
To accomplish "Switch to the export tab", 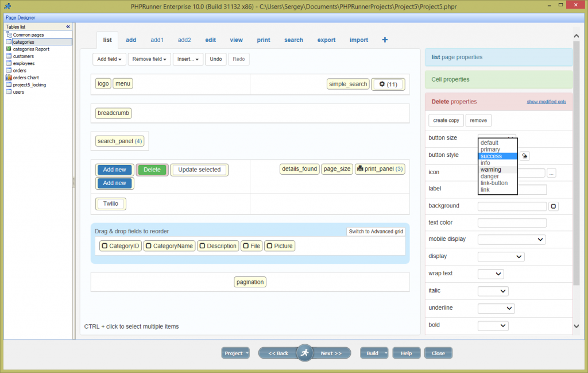I will [x=326, y=40].
